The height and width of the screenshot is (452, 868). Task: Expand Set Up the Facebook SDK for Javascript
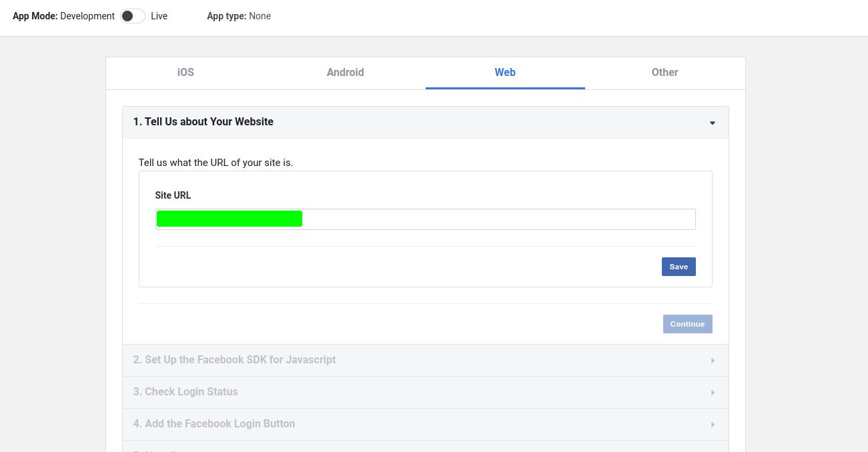click(234, 360)
